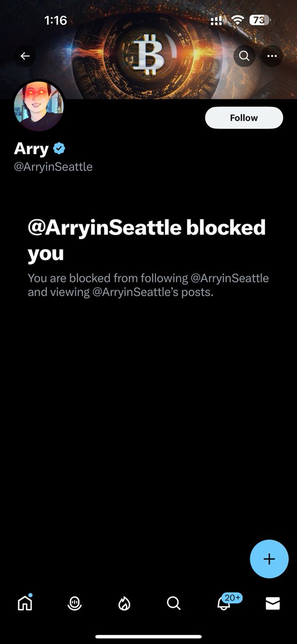Viewport: 297px width, 644px height.
Task: Open the bottom bar Search tab
Action: pos(174,604)
